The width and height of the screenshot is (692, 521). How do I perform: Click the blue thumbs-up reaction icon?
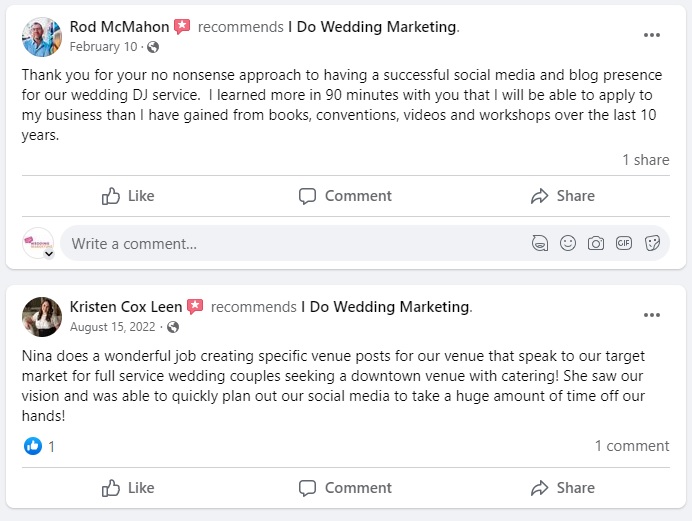[33, 446]
